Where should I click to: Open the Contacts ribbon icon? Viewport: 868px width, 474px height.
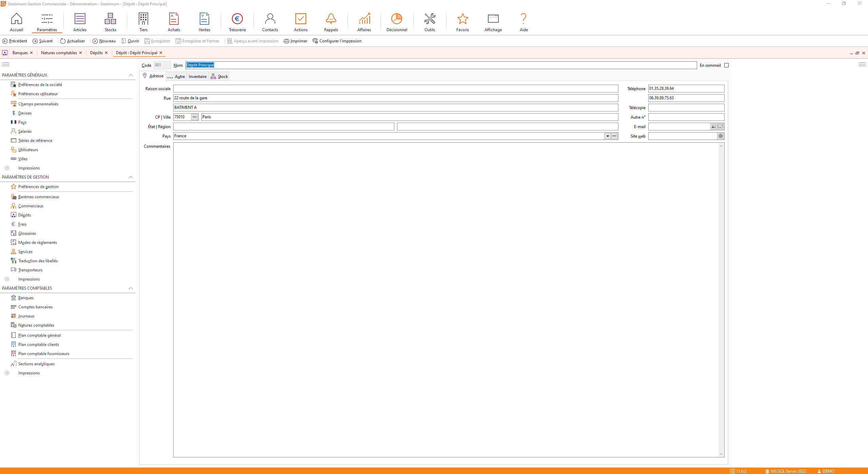(x=270, y=22)
